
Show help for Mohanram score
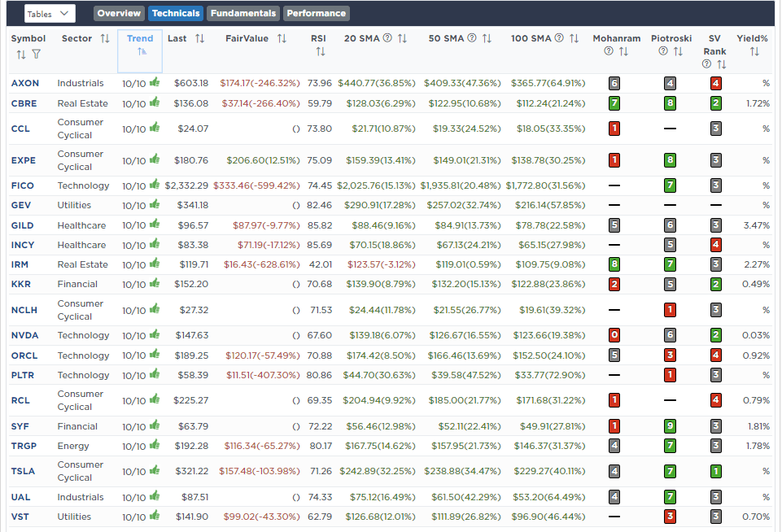point(609,51)
